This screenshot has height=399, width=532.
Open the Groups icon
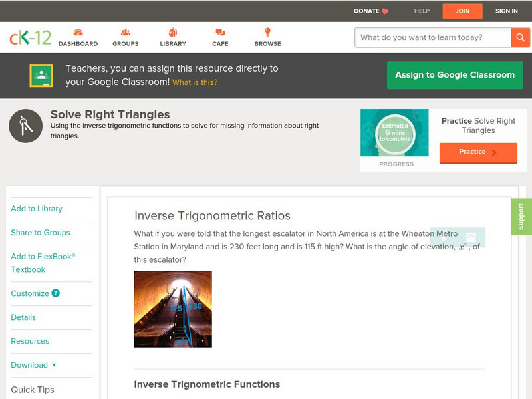click(125, 33)
